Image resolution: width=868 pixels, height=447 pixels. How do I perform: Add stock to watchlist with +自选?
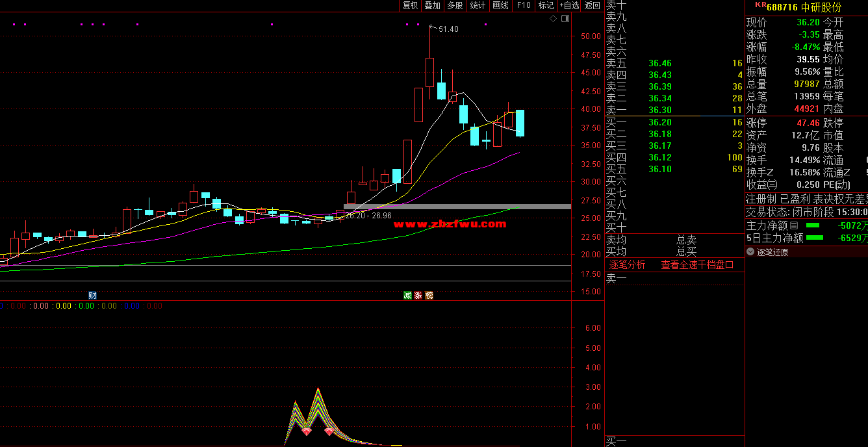point(569,5)
